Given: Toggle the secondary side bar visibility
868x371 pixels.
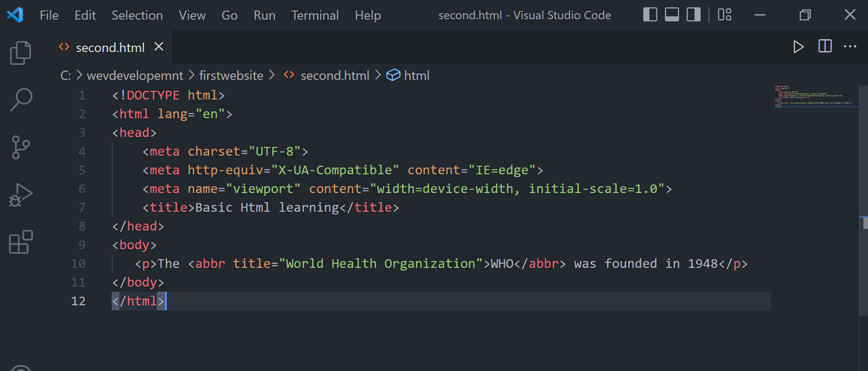Looking at the screenshot, I should tap(693, 15).
